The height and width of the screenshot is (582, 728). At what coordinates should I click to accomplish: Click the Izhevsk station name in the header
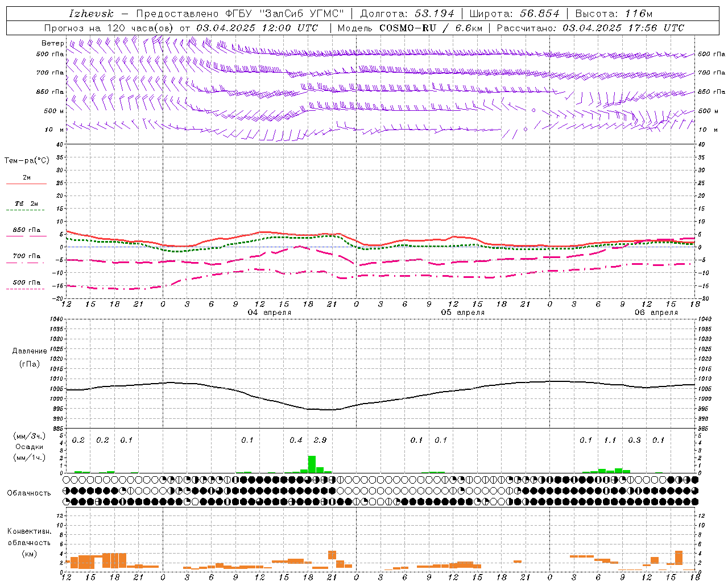91,14
